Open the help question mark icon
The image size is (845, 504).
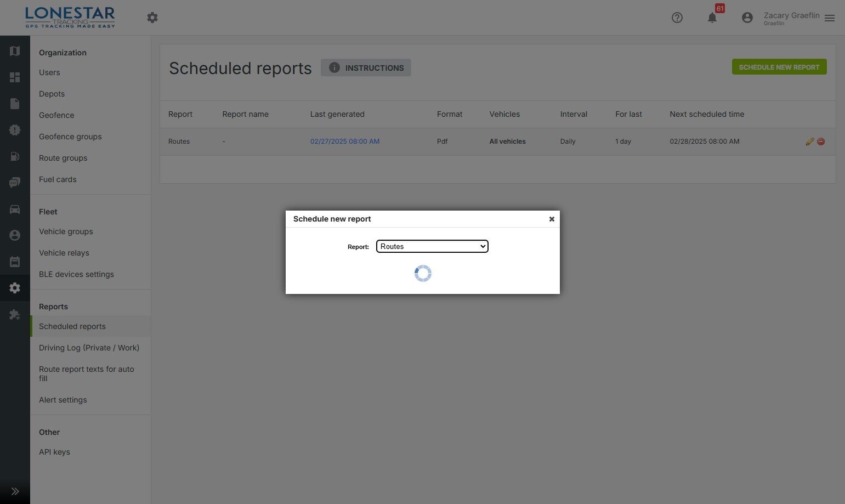(x=677, y=18)
